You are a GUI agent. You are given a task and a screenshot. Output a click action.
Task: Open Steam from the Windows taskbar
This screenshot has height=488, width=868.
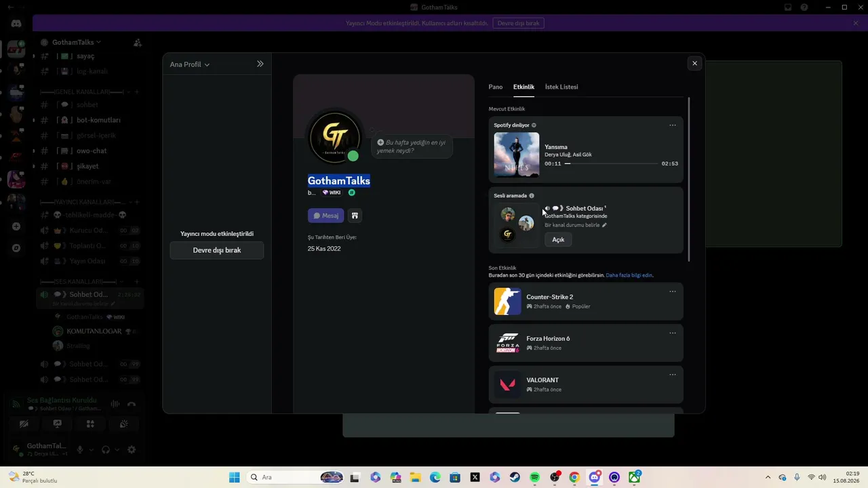pyautogui.click(x=515, y=477)
